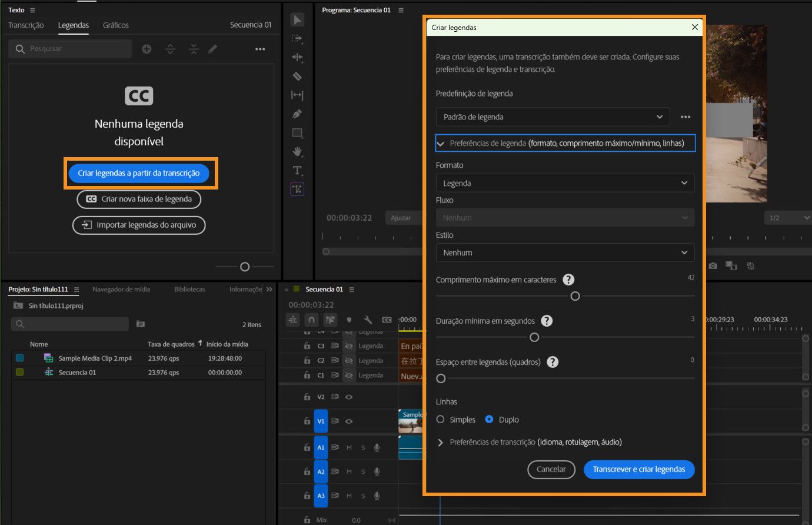Screen dimensions: 812x525
Task: Open the Gráficos tab
Action: click(x=115, y=25)
